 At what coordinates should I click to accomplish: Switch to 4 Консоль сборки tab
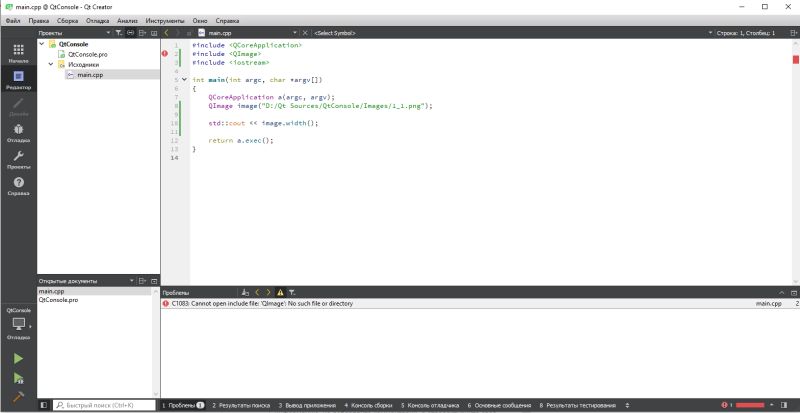368,405
